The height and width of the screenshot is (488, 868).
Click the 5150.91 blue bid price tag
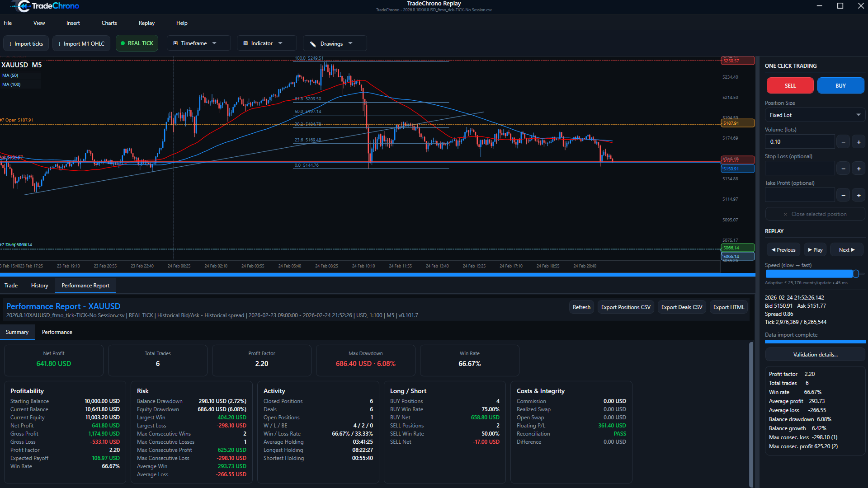[x=737, y=169]
